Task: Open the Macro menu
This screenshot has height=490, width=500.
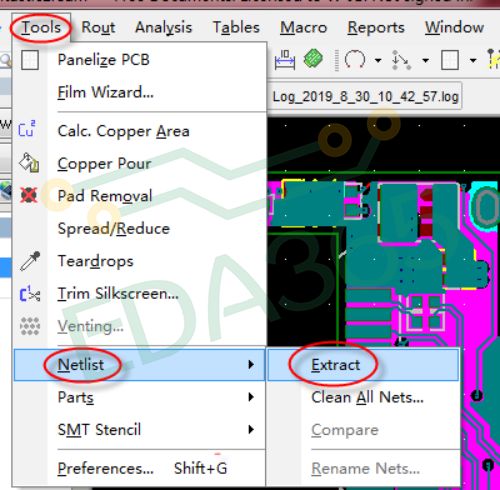Action: 303,27
